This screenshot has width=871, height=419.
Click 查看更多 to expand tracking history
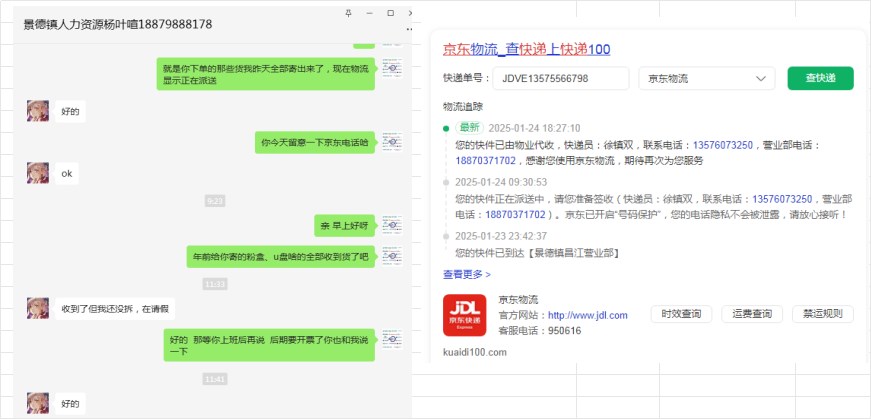tap(467, 274)
